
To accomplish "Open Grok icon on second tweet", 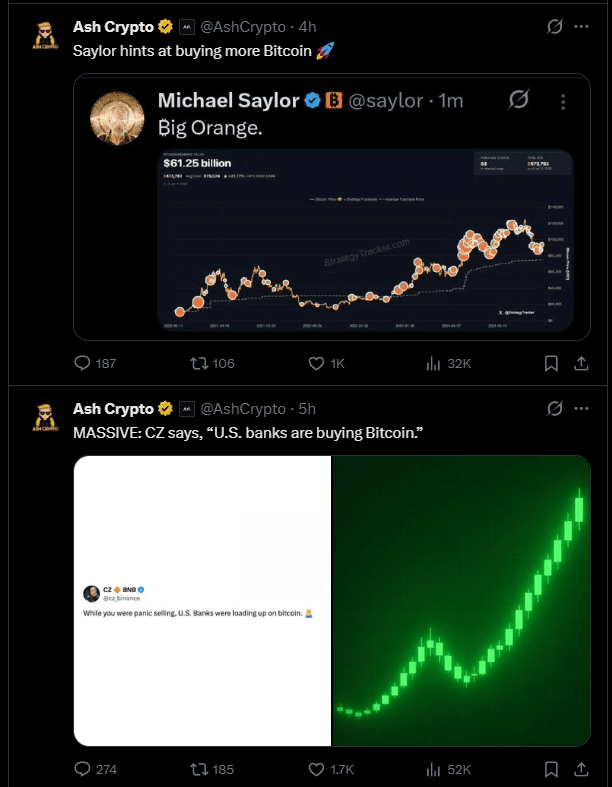I will tap(555, 408).
